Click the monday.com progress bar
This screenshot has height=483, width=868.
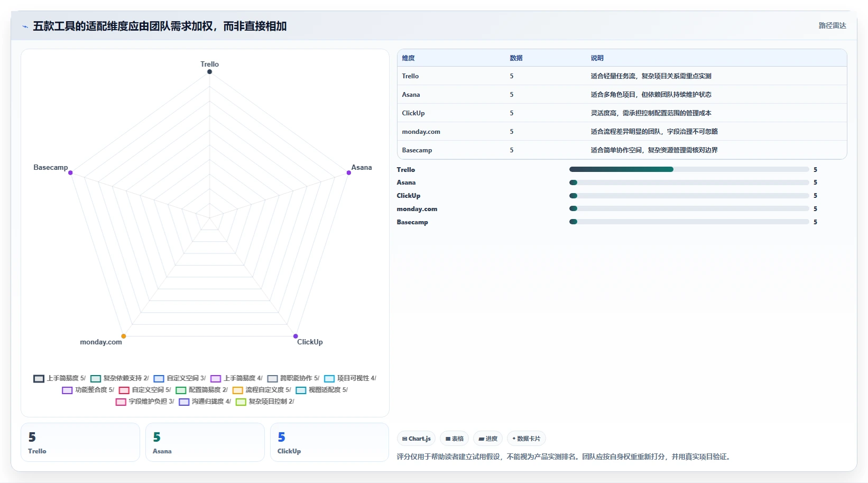click(x=689, y=209)
